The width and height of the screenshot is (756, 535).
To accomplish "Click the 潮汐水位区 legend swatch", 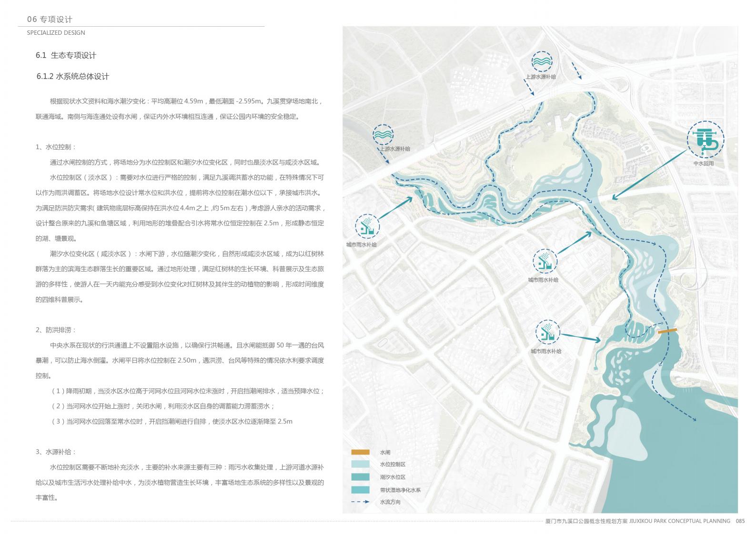I will pos(361,477).
